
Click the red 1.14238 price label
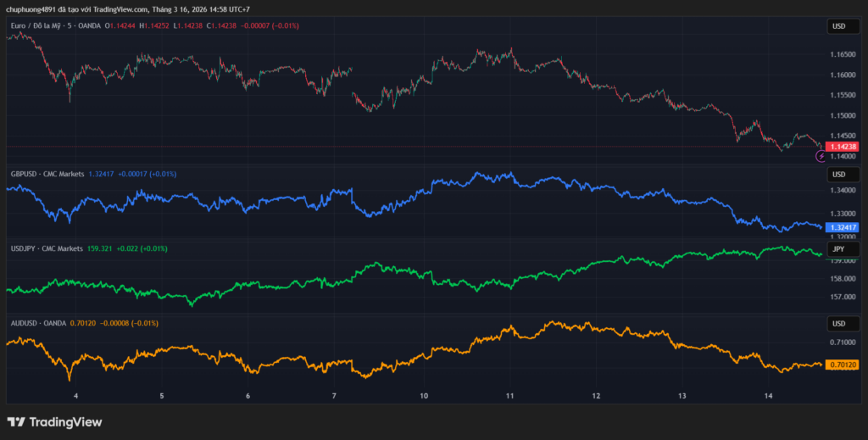click(843, 147)
